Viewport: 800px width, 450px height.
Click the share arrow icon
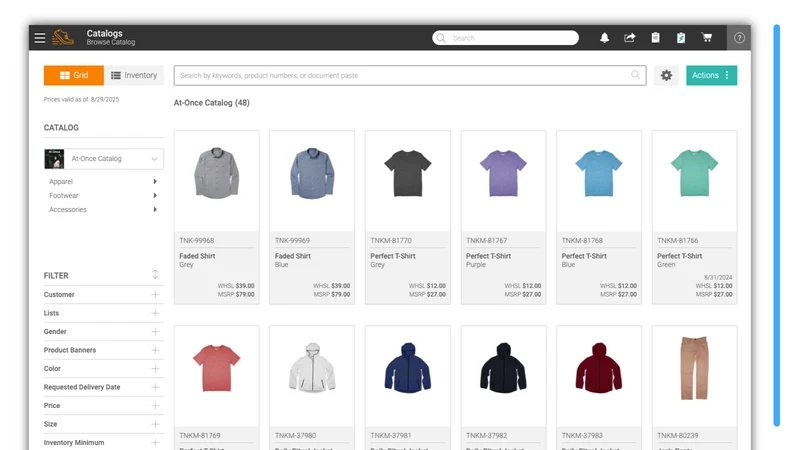pyautogui.click(x=630, y=38)
